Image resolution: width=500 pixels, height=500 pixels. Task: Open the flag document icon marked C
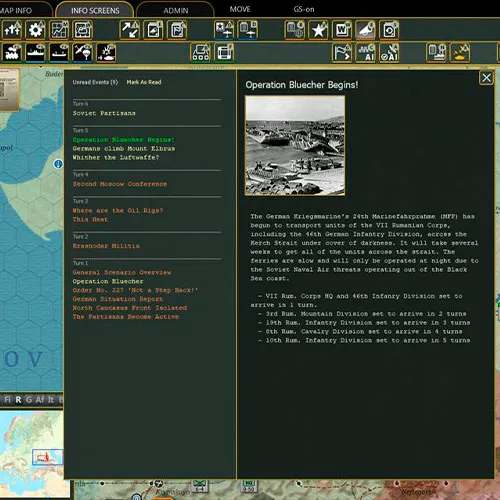(177, 30)
